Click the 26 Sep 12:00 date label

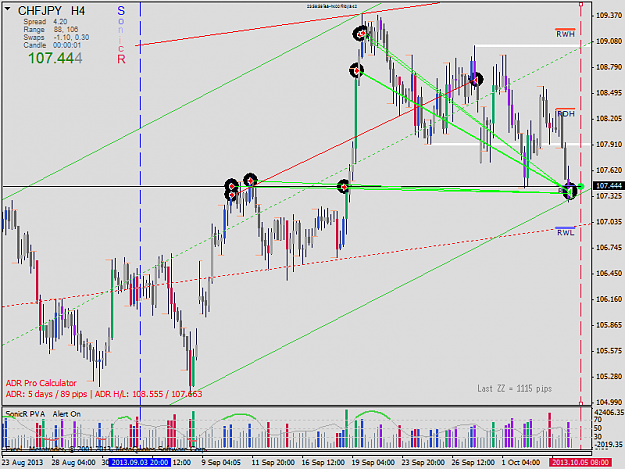click(x=473, y=463)
